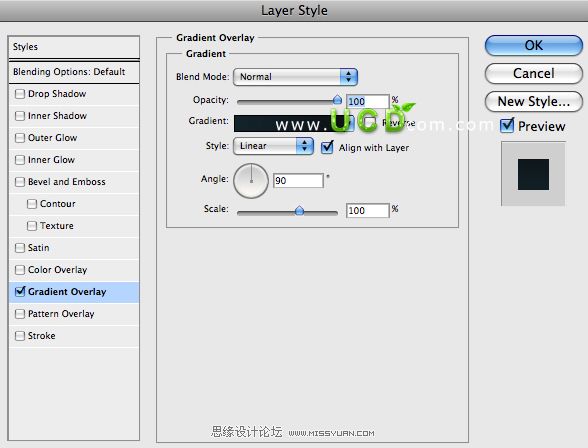Click the dark preview swatch thumbnail

(533, 174)
